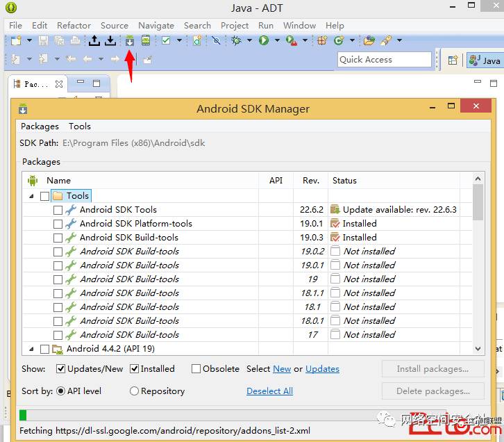Check Android SDK Build-tools 19.0.2 checkbox
This screenshot has width=504, height=442.
coord(58,252)
